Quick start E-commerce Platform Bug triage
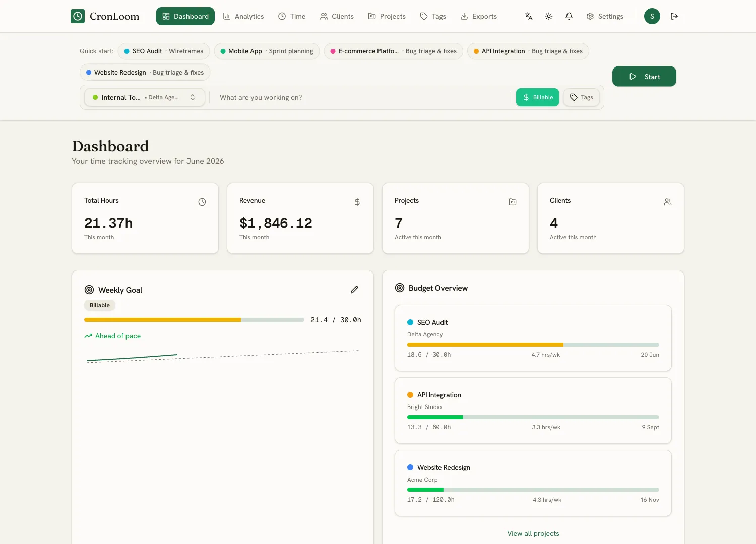This screenshot has width=756, height=544. pos(394,51)
